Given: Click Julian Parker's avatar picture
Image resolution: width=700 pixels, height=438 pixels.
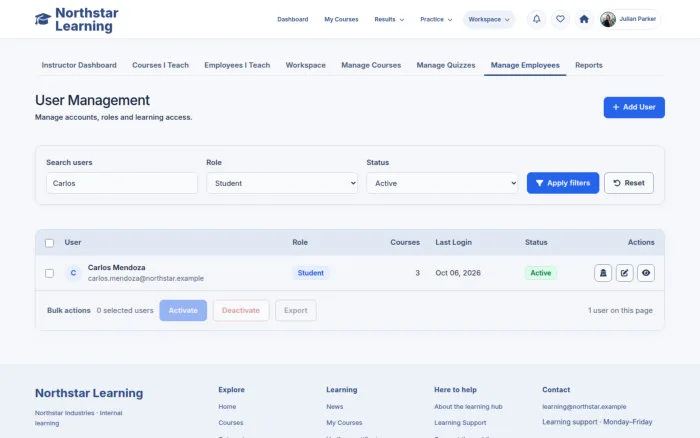Looking at the screenshot, I should pos(608,19).
